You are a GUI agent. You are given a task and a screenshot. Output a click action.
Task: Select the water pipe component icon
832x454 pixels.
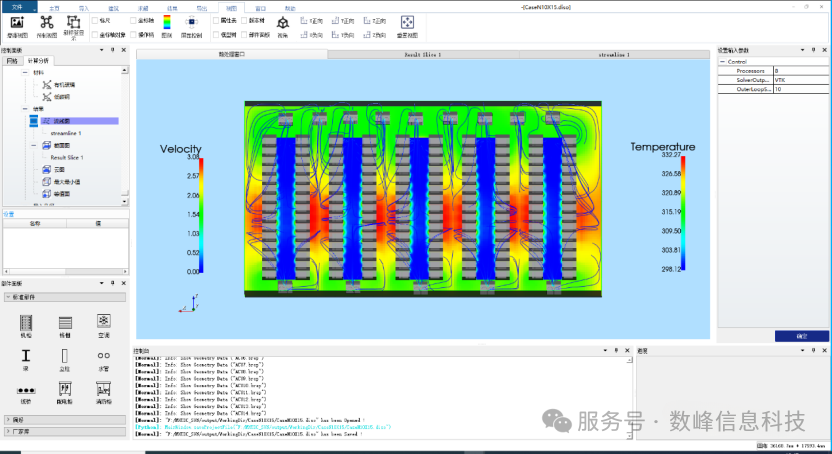(103, 355)
